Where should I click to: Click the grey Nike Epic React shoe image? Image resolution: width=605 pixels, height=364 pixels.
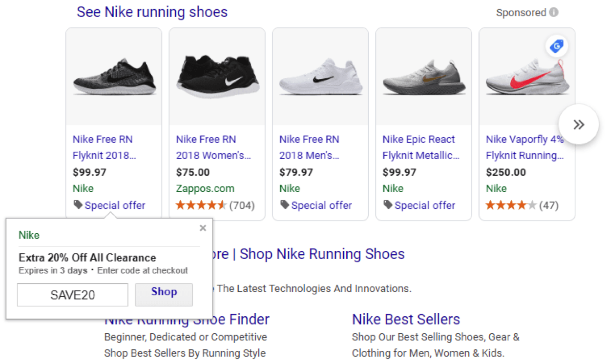(424, 77)
